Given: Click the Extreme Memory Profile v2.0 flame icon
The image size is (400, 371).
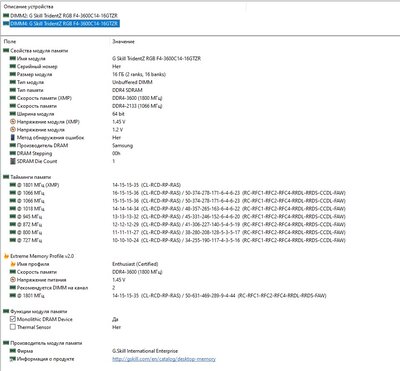Looking at the screenshot, I should (6, 256).
